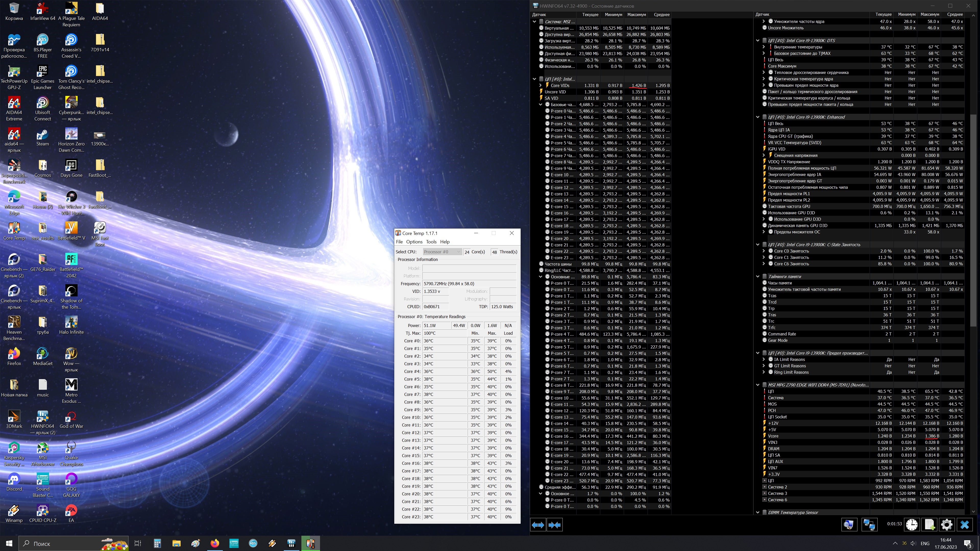
Task: Click the remote network monitoring icon
Action: click(x=869, y=525)
